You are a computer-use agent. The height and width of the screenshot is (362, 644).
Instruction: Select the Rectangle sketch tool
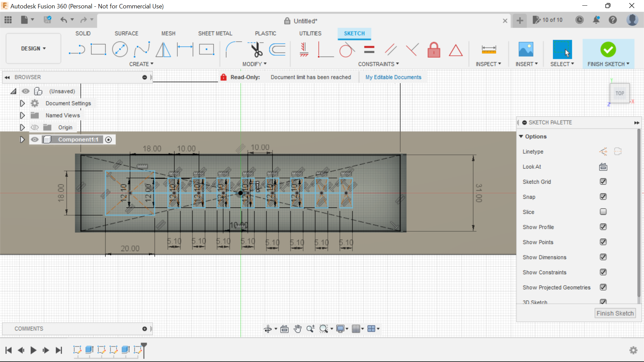(98, 50)
